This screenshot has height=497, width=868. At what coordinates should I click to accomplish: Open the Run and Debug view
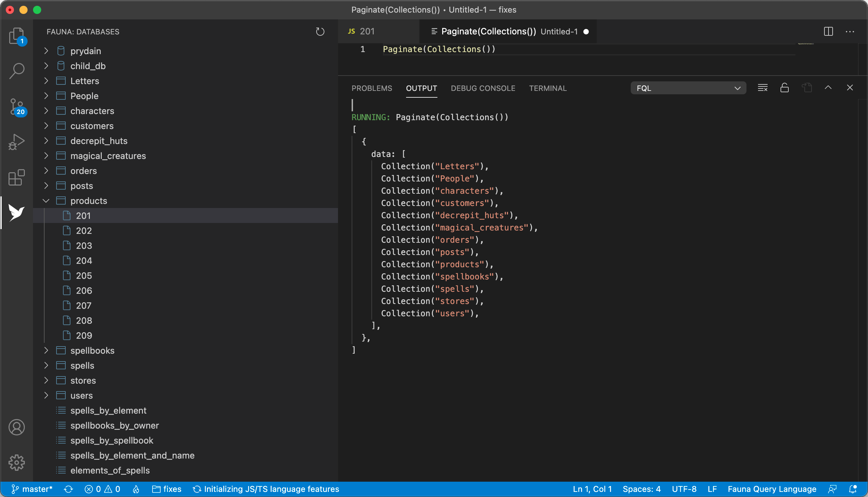point(17,142)
